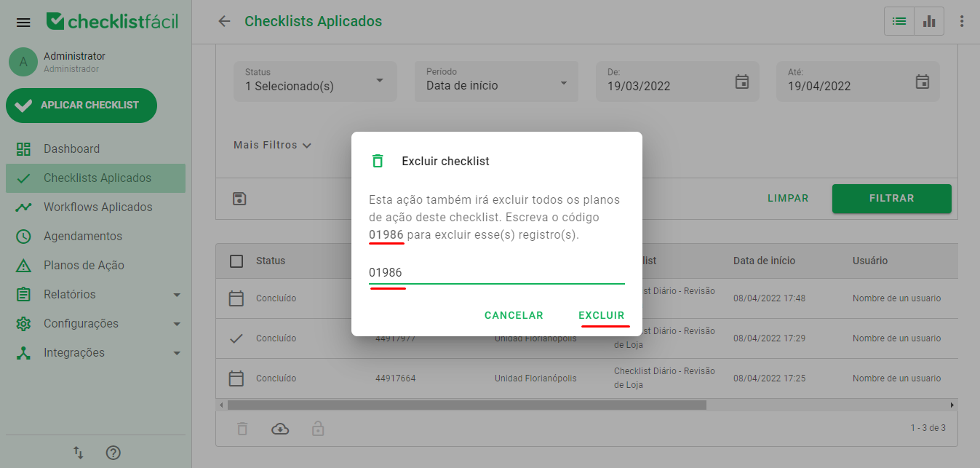Click the trash icon in the bottom action bar

[x=242, y=429]
